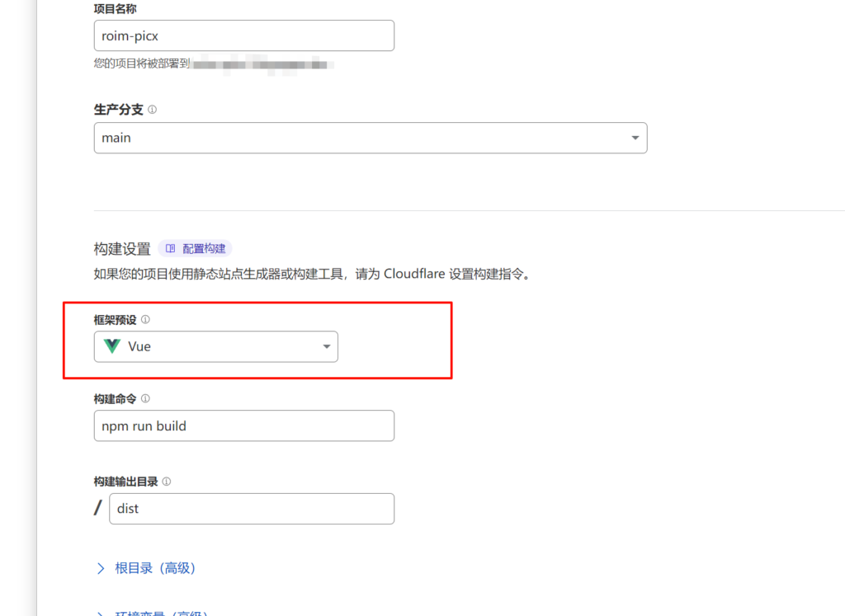The height and width of the screenshot is (616, 845).
Task: Click the info icon beside 框架预设
Action: (x=145, y=319)
